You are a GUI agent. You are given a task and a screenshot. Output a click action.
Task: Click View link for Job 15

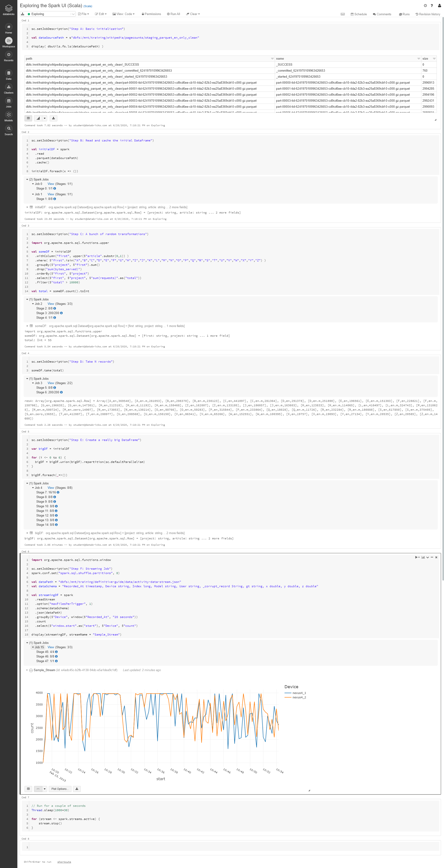(x=51, y=647)
